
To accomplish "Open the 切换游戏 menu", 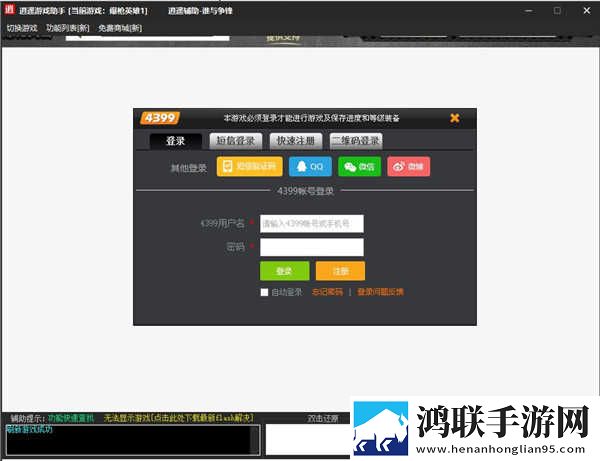I will (x=22, y=28).
